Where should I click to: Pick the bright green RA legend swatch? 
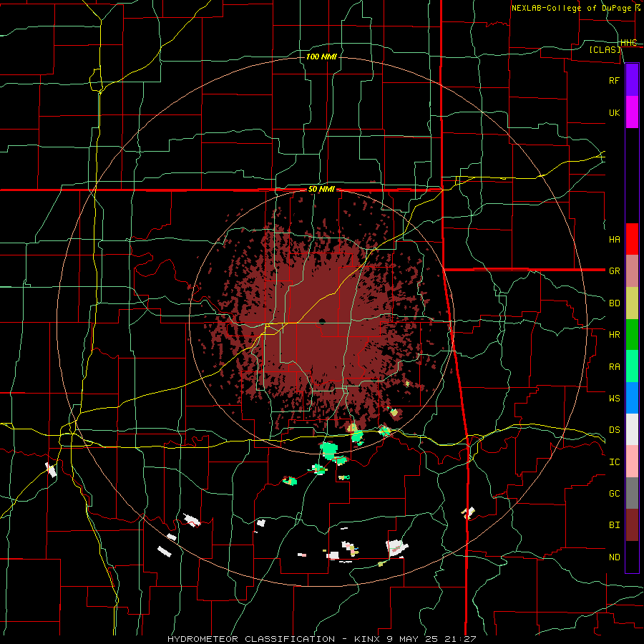(632, 366)
